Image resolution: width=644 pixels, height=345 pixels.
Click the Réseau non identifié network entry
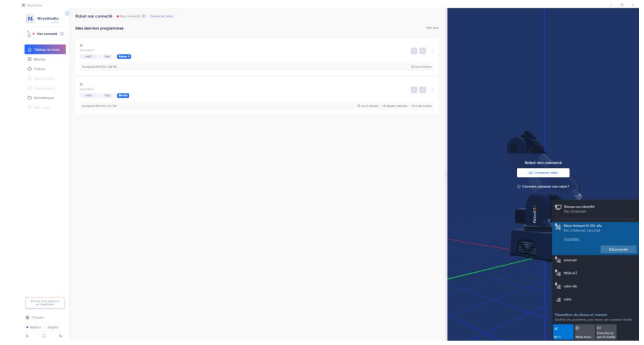click(595, 209)
